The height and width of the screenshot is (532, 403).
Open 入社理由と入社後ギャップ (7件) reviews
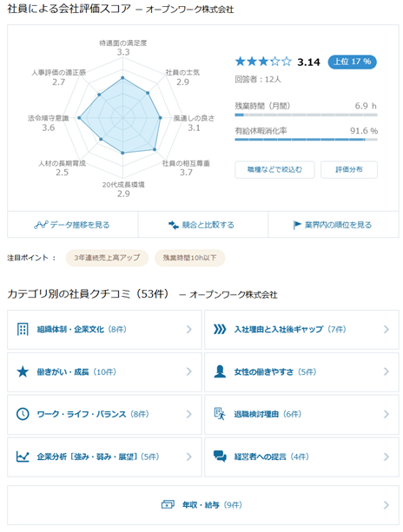tap(301, 329)
